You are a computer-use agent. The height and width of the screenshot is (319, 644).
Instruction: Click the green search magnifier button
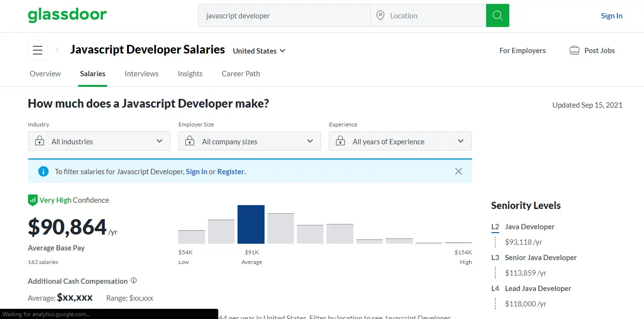tap(498, 15)
